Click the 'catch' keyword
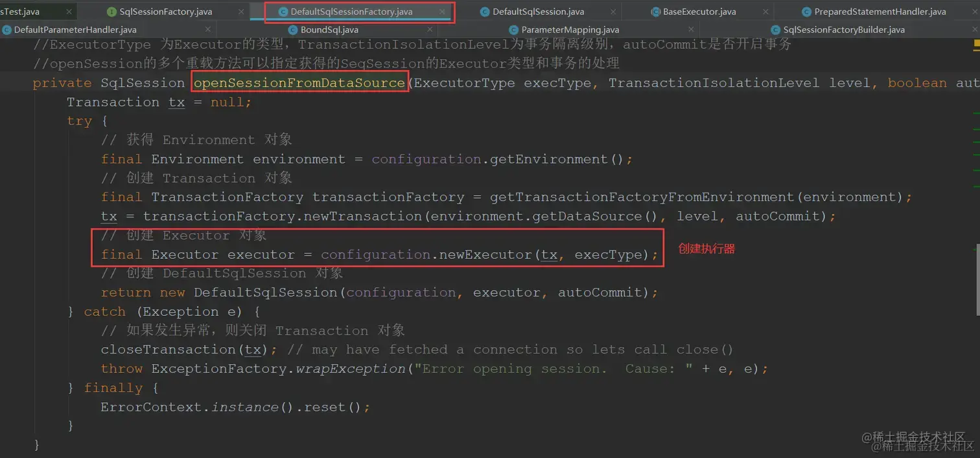 104,312
